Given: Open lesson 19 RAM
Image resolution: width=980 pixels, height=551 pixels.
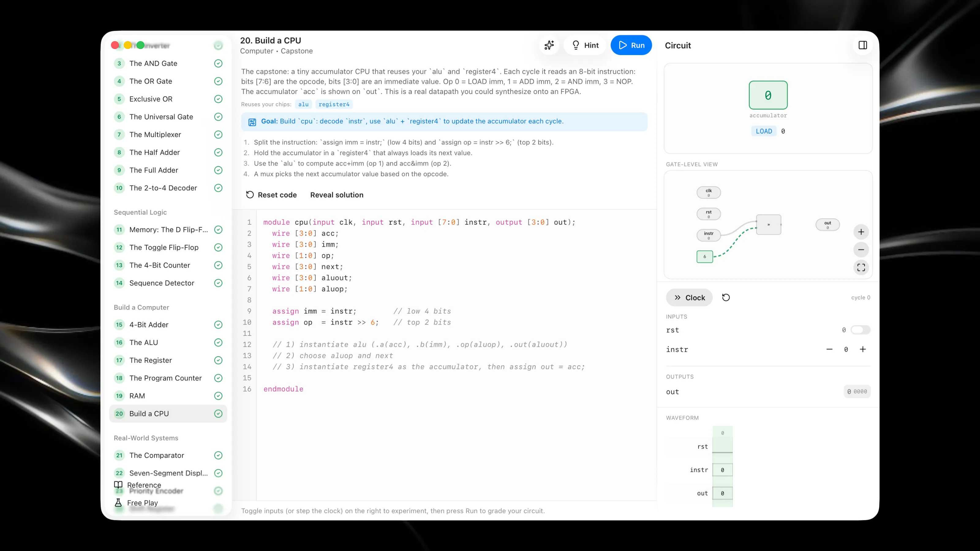Looking at the screenshot, I should click(168, 396).
